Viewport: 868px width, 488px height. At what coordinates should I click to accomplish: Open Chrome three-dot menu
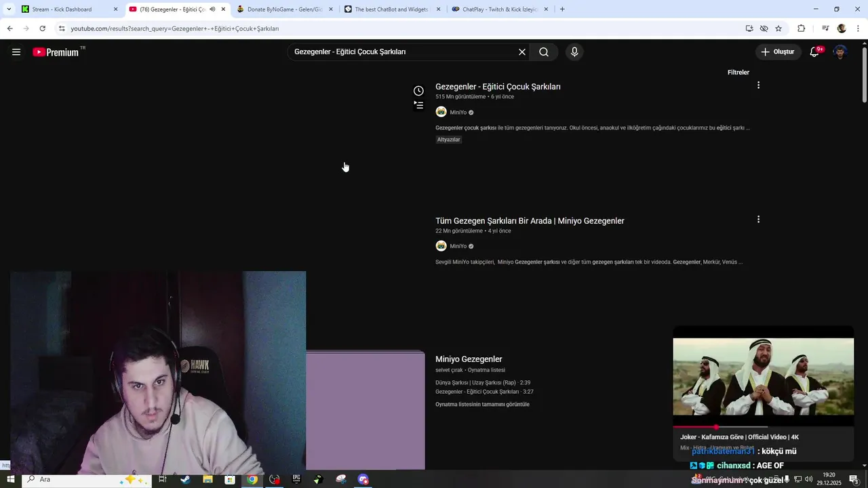click(859, 28)
